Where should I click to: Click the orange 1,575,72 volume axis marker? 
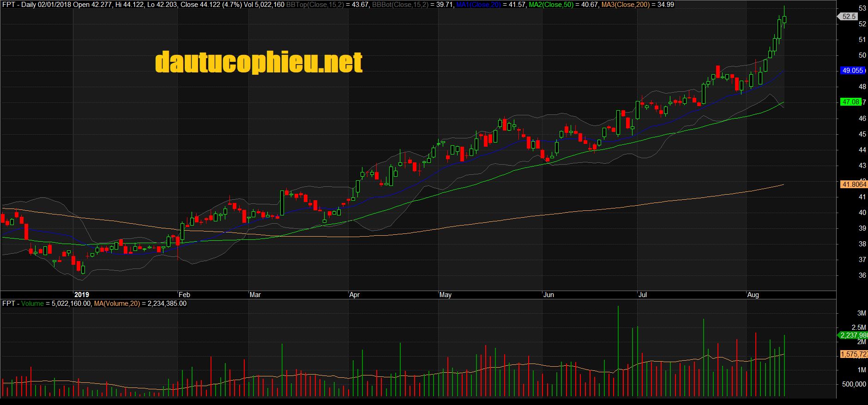[854, 354]
